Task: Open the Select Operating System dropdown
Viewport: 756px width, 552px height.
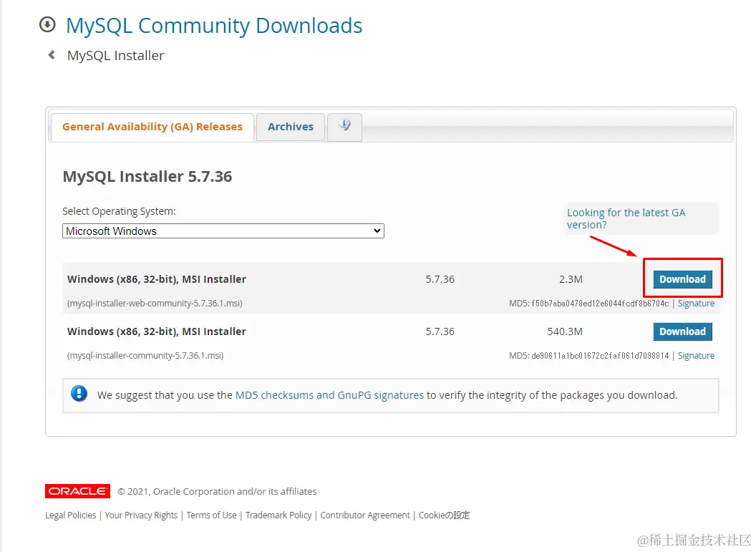Action: 223,231
